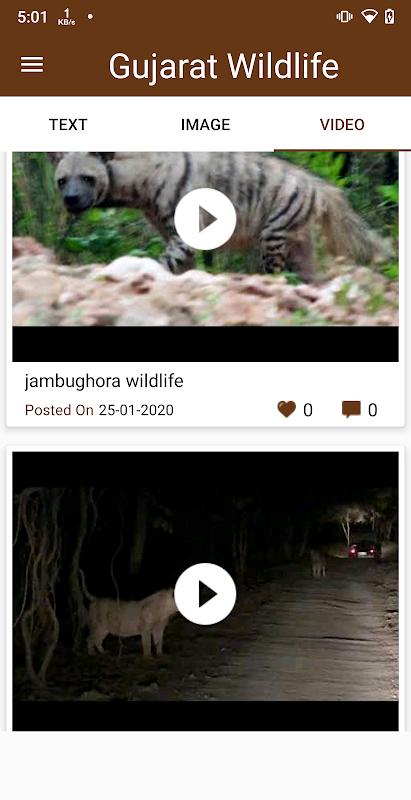Tap the network speed KB/s indicator
Image resolution: width=411 pixels, height=800 pixels.
tap(67, 17)
